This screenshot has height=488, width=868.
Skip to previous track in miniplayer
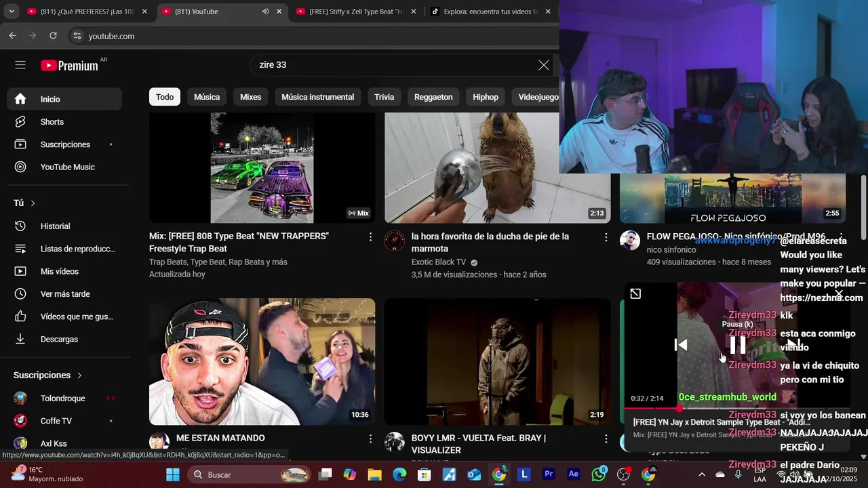coord(681,345)
